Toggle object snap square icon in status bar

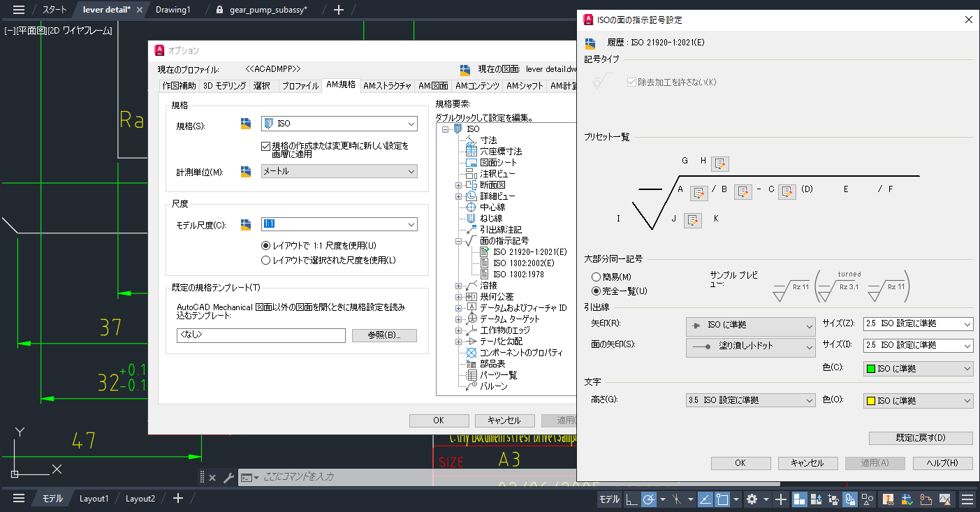coord(722,499)
